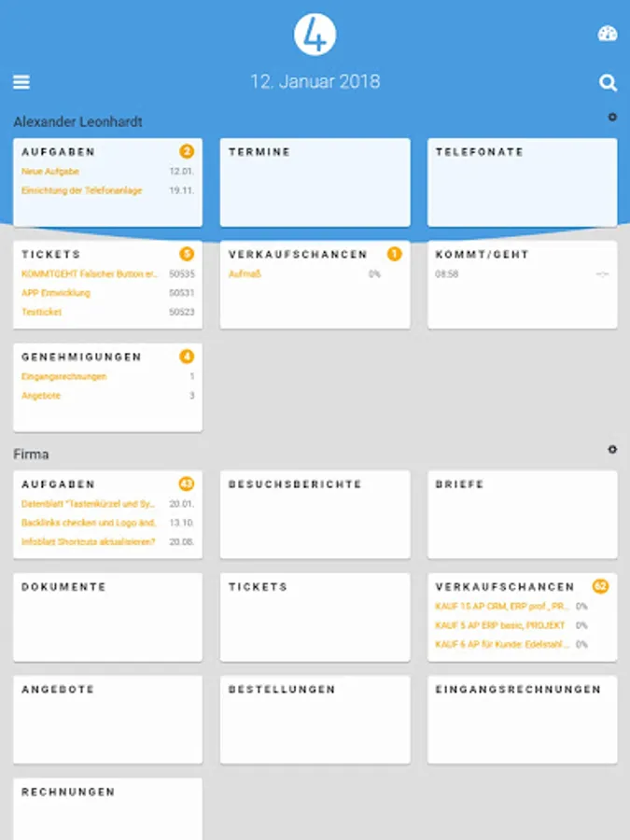Open task 'Einrichtung der Telefonanlage'

(x=82, y=190)
